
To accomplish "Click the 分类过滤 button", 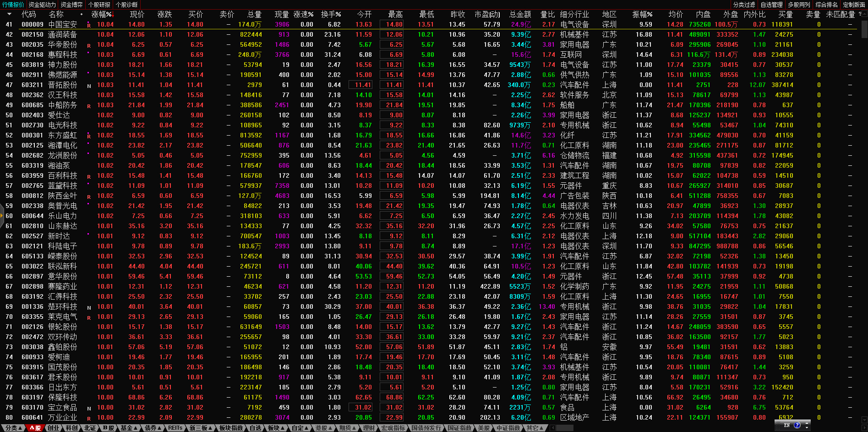I will 744,5.
